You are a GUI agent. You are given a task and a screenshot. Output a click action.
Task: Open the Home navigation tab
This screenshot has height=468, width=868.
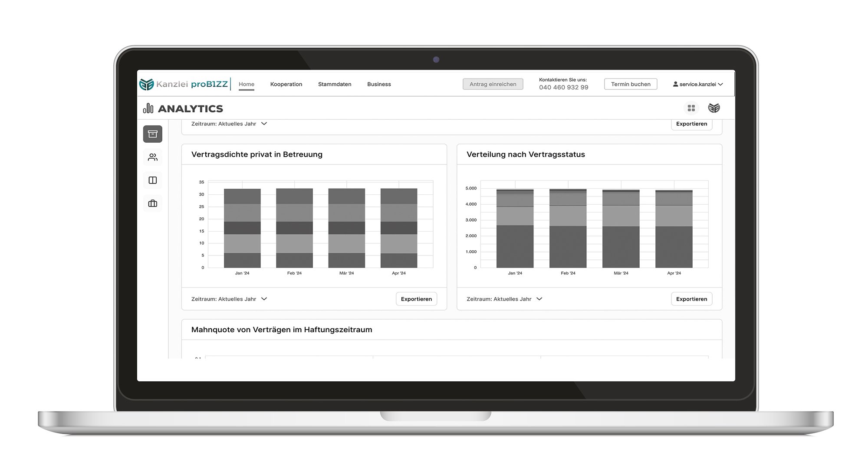[x=247, y=84]
